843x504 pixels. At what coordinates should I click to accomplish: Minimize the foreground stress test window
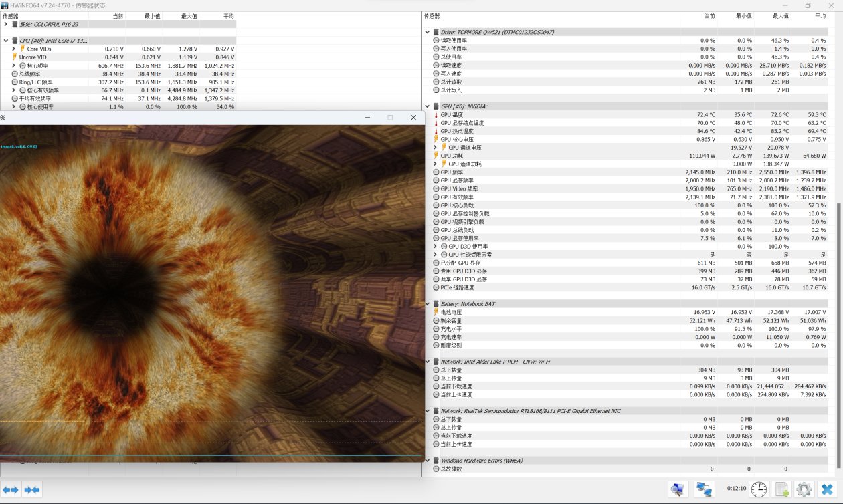pos(367,117)
